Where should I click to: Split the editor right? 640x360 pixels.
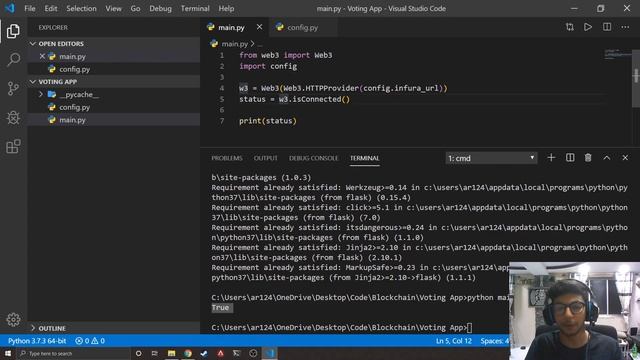click(x=607, y=27)
